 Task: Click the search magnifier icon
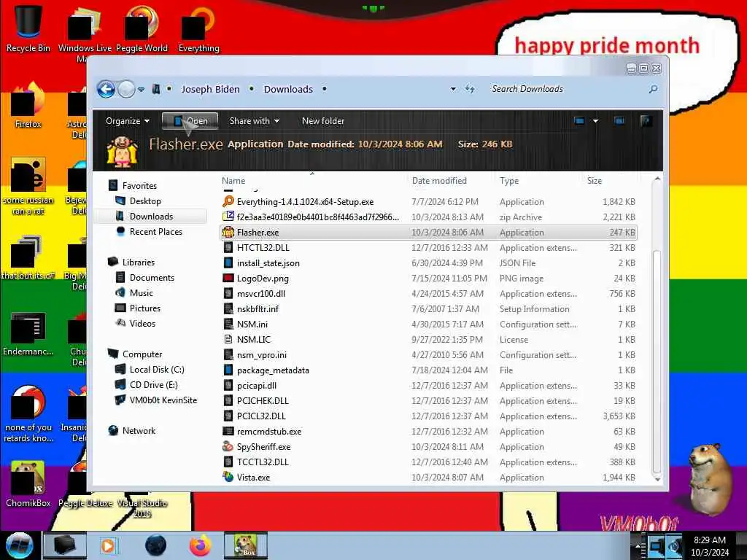(653, 89)
